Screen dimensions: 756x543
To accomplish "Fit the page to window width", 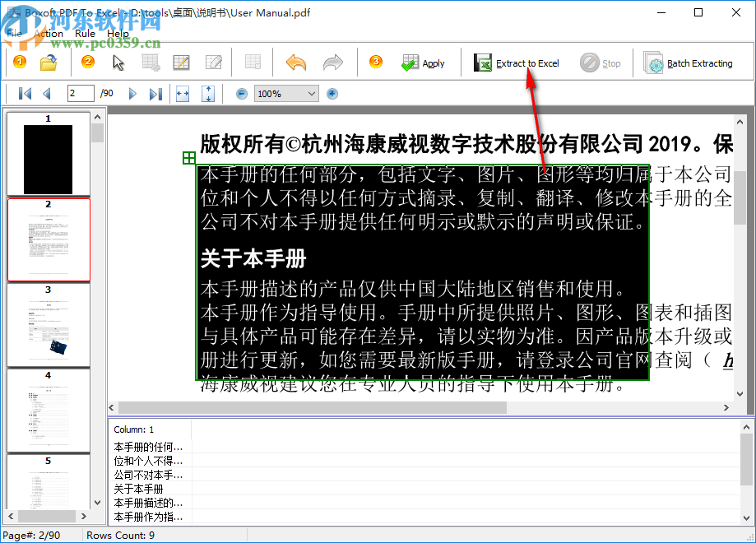I will [x=182, y=93].
